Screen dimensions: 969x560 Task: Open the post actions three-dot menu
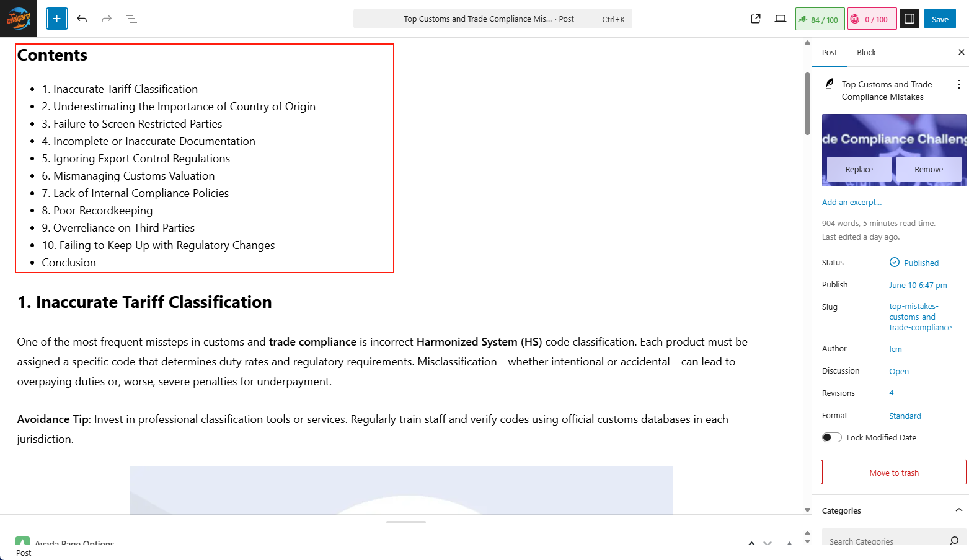pyautogui.click(x=959, y=84)
